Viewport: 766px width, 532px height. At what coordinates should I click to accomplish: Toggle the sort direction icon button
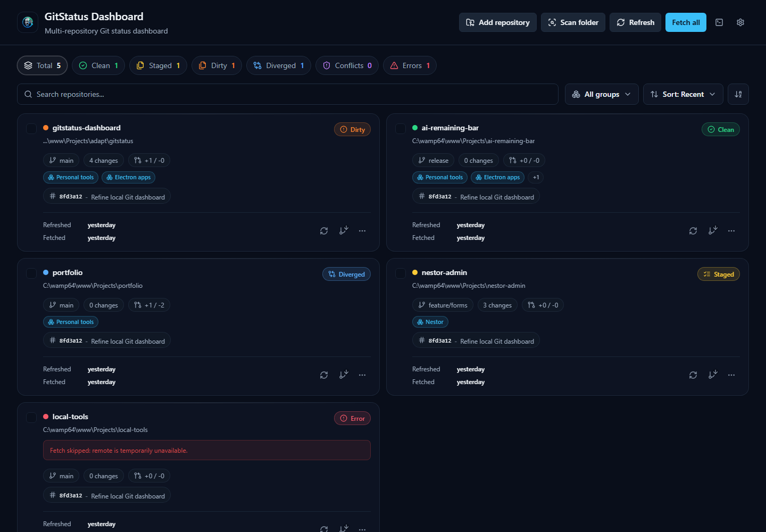738,94
